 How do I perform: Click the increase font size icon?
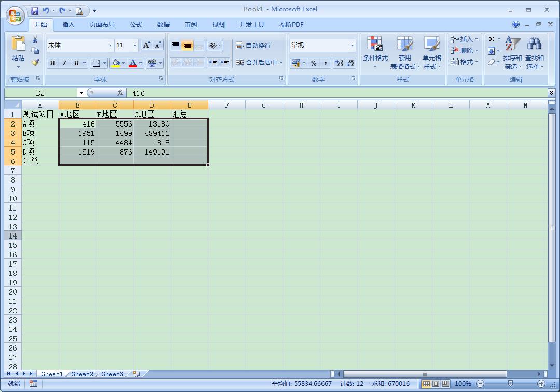147,45
